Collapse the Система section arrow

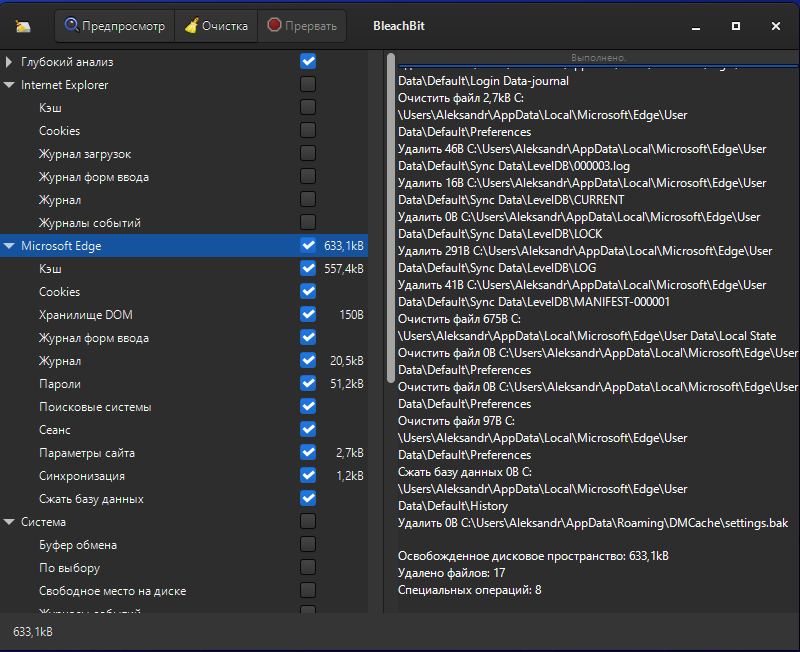point(9,522)
